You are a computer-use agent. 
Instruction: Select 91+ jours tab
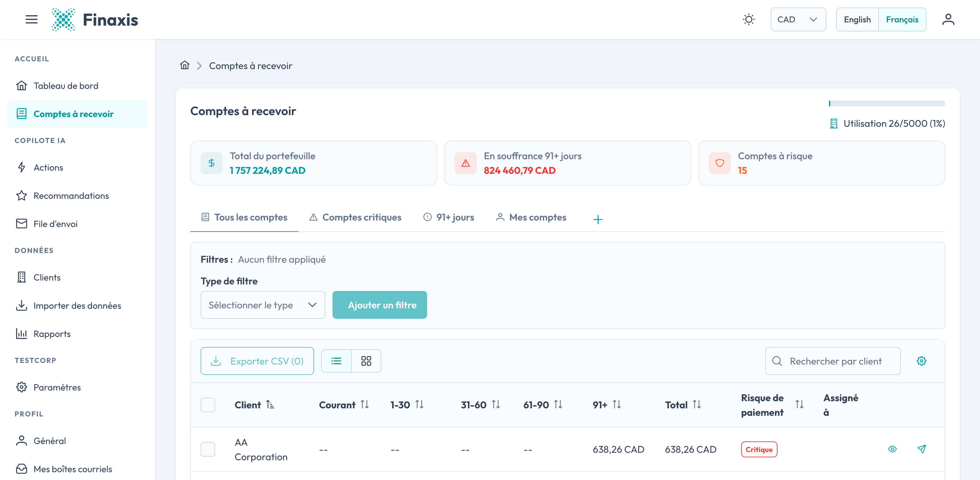(449, 217)
